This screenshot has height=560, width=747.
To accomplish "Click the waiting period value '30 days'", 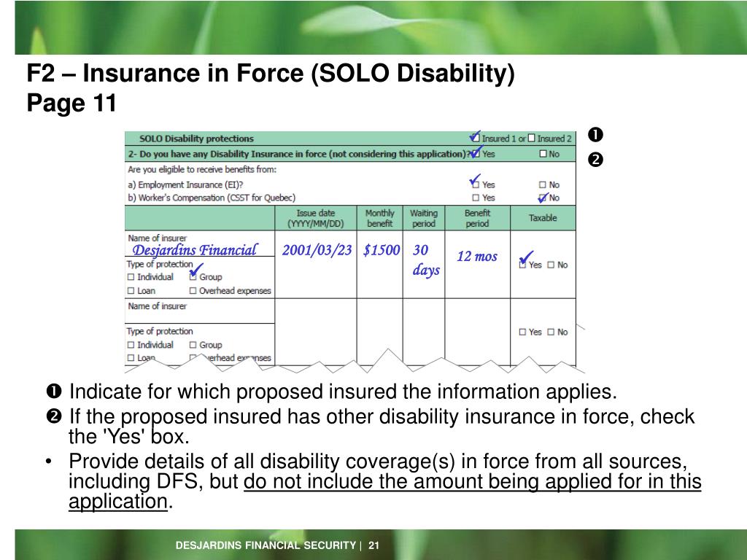I will pyautogui.click(x=426, y=260).
